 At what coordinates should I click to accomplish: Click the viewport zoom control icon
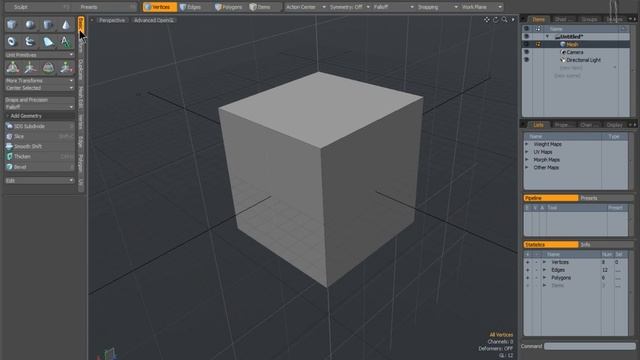[x=504, y=20]
